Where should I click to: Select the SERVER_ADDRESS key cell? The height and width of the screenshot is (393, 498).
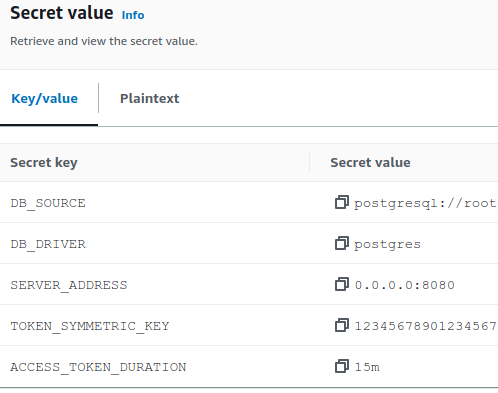point(69,285)
